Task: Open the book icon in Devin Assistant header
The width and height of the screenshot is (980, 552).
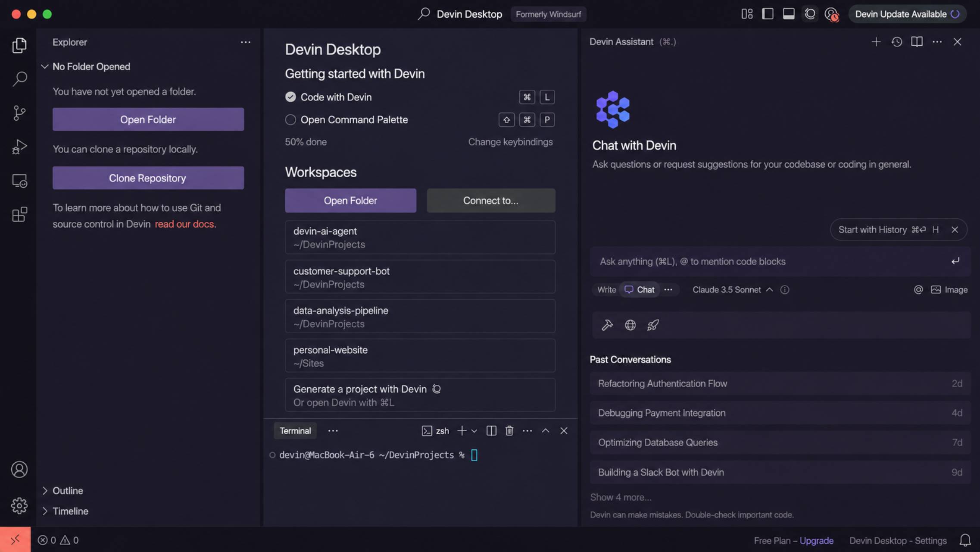Action: coord(917,42)
